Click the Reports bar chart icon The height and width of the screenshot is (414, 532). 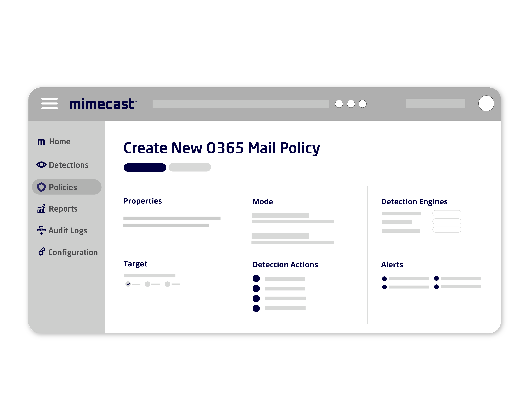tap(41, 209)
